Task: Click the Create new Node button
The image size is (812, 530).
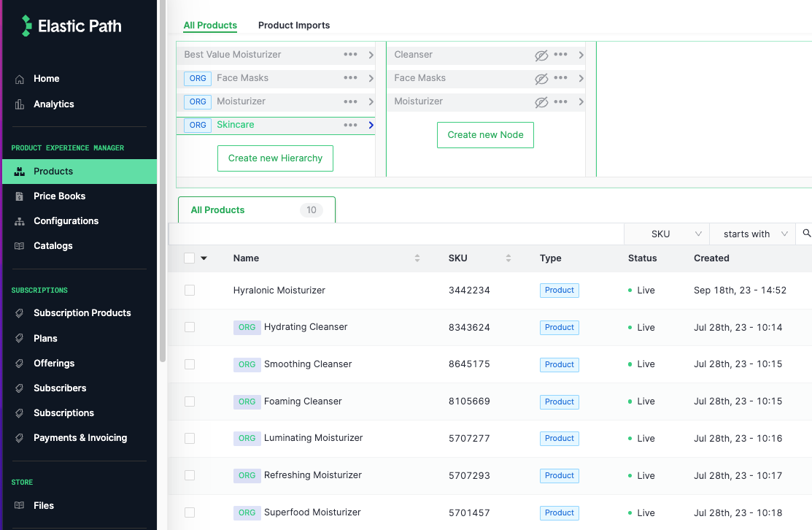Action: (x=485, y=134)
